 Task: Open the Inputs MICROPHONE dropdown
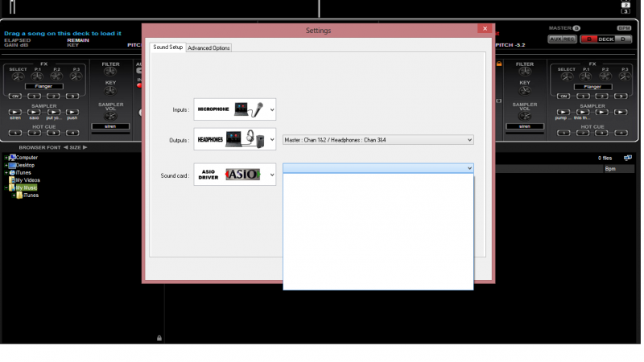point(235,109)
